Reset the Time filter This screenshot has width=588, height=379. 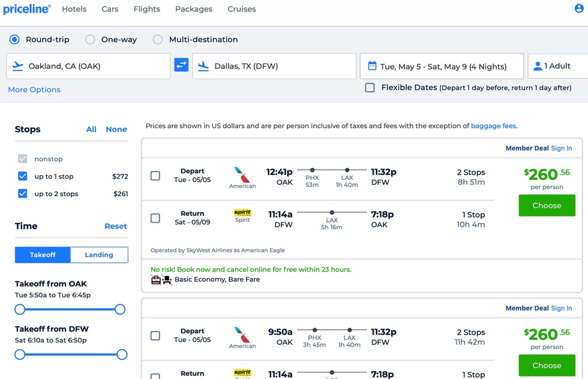pos(115,226)
